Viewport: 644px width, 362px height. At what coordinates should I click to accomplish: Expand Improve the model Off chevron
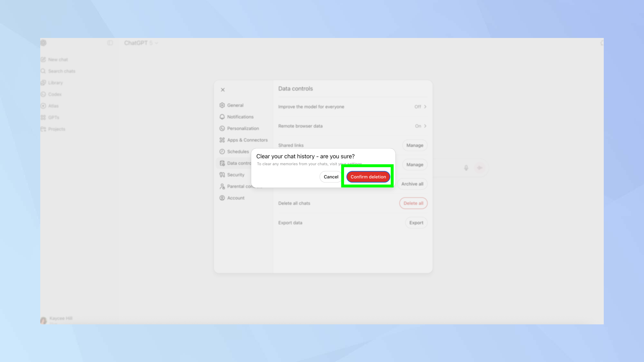[425, 107]
